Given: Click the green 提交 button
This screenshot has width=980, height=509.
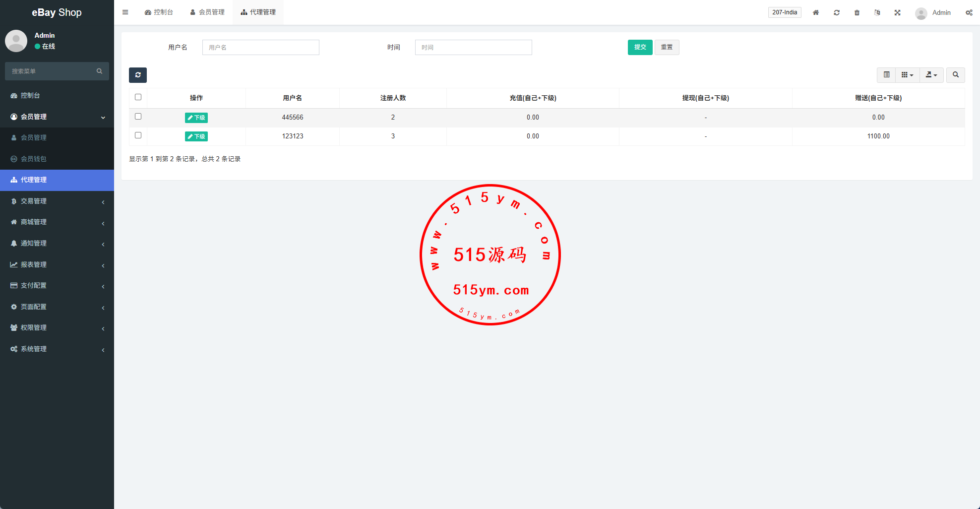Looking at the screenshot, I should click(640, 47).
